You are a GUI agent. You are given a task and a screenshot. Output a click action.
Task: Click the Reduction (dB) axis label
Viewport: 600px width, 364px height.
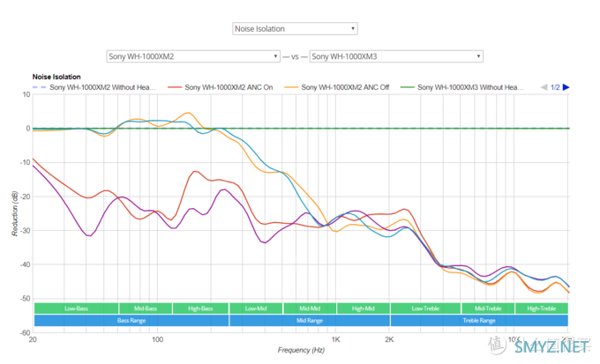click(x=15, y=213)
